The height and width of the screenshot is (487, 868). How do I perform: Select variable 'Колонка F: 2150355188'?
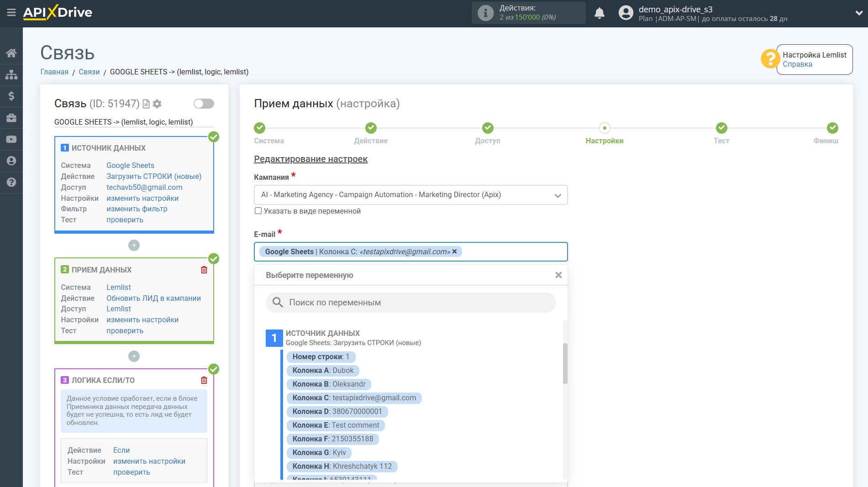click(x=333, y=439)
